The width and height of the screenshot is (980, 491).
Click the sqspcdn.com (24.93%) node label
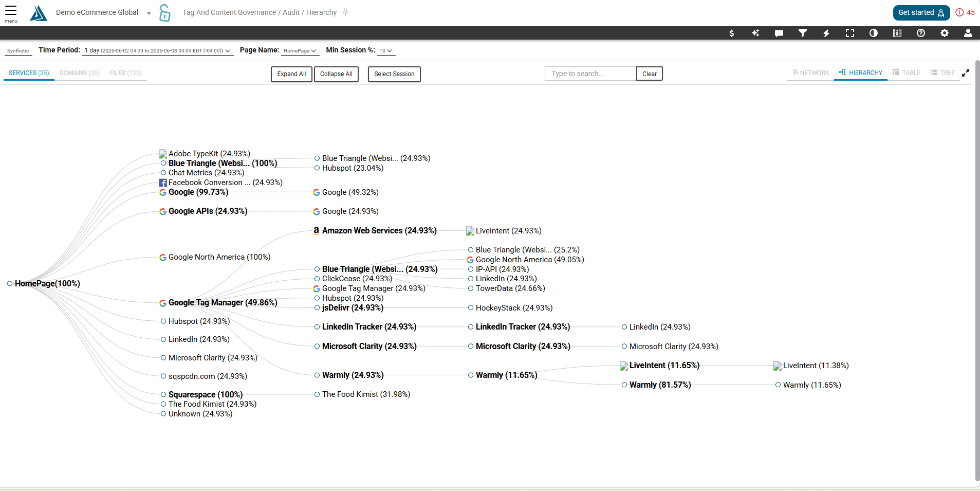[x=208, y=376]
